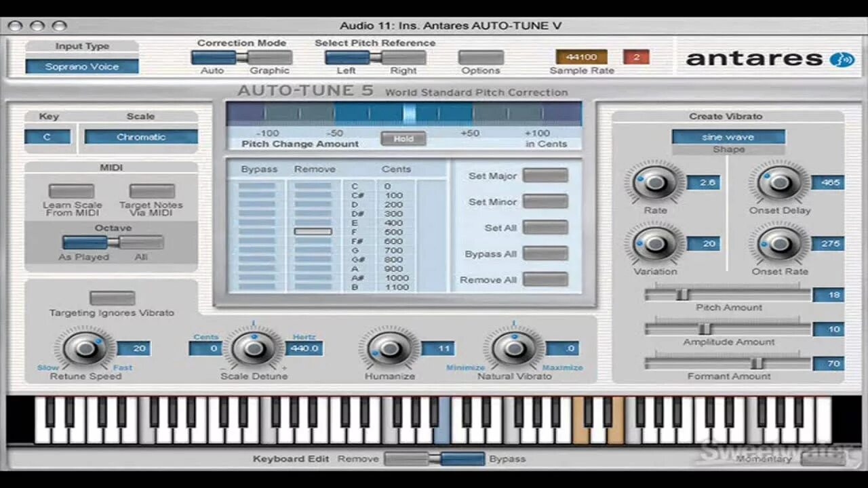
Task: Click the Pitch Amount value 18
Action: (x=829, y=295)
